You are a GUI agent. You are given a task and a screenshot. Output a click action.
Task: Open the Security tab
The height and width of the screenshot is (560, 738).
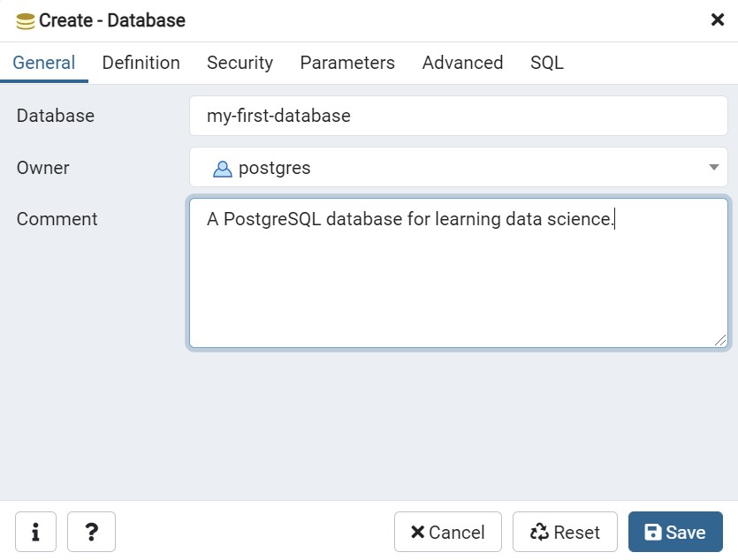pos(240,63)
